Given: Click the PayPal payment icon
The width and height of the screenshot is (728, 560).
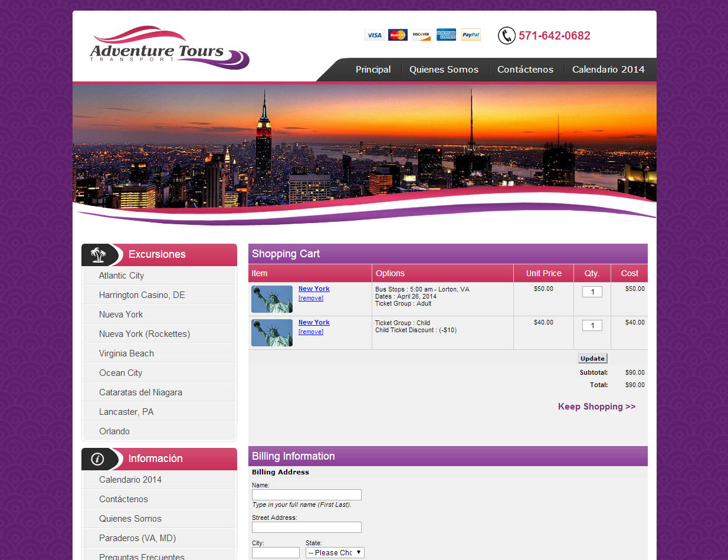Looking at the screenshot, I should pyautogui.click(x=471, y=35).
